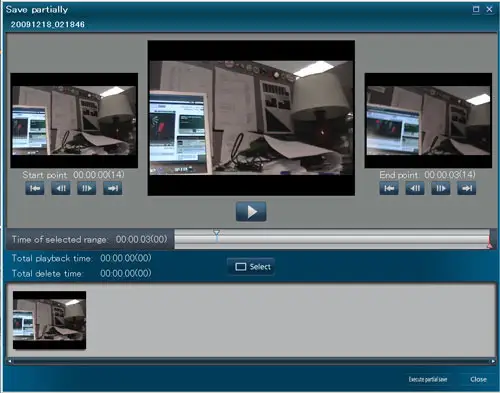Play the video preview
Image resolution: width=500 pixels, height=393 pixels.
click(251, 211)
